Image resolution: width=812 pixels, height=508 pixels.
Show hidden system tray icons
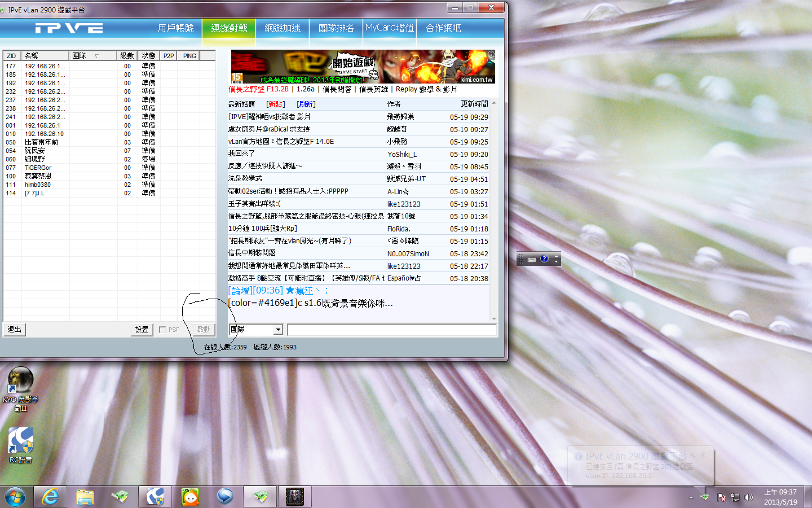(x=691, y=497)
